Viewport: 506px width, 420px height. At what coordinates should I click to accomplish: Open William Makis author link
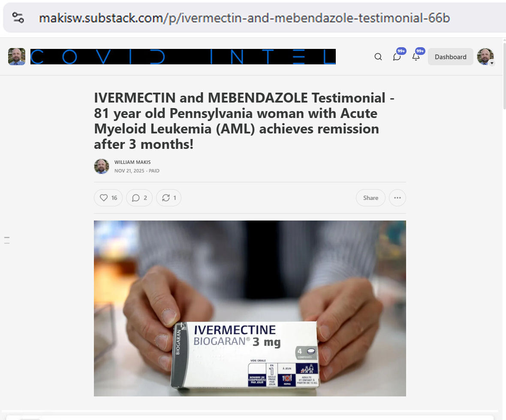(133, 162)
